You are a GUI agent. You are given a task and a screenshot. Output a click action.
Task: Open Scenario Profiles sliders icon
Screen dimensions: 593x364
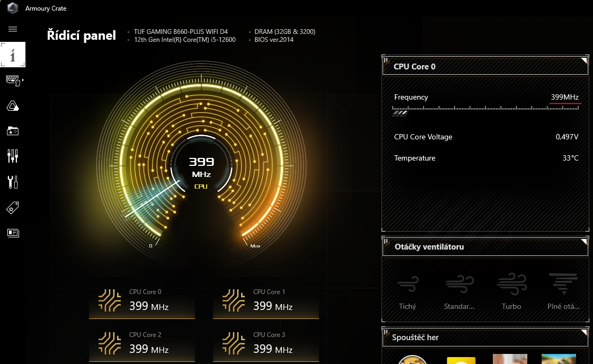(13, 156)
